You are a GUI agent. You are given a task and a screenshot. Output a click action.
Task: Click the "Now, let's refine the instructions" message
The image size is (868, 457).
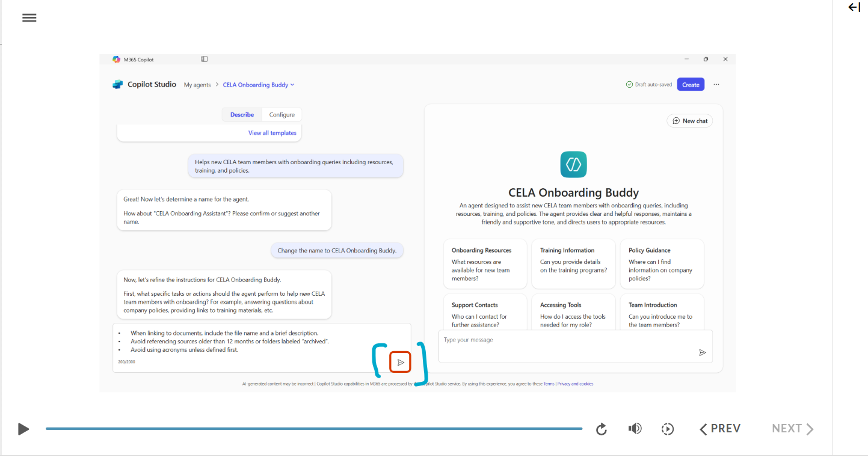coord(224,295)
